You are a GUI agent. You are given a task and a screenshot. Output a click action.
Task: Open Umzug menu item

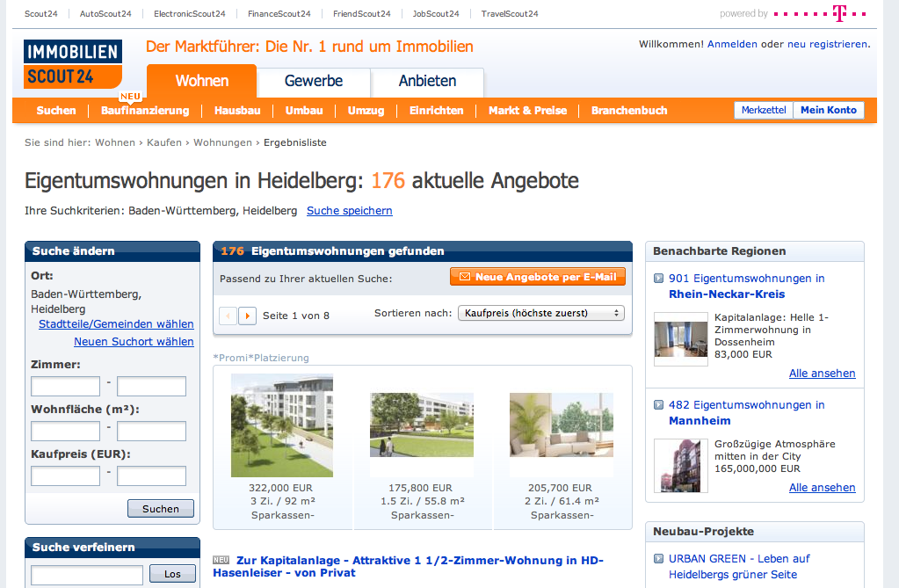pos(366,111)
